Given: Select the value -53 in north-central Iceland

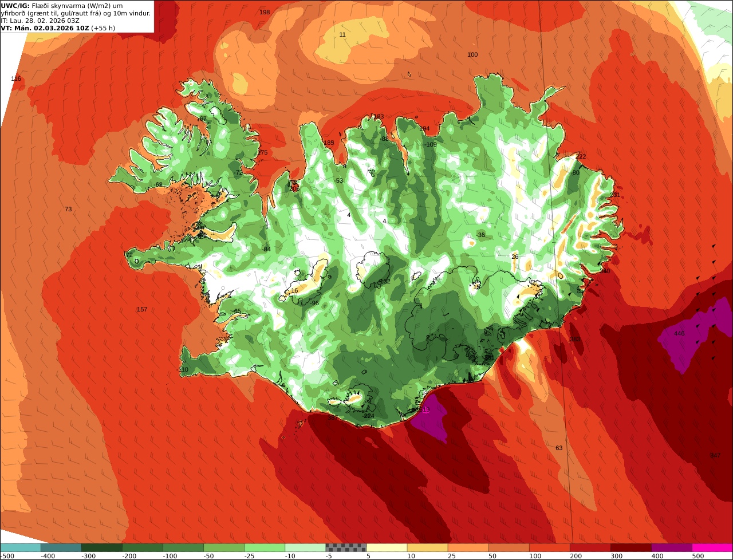Looking at the screenshot, I should (338, 180).
